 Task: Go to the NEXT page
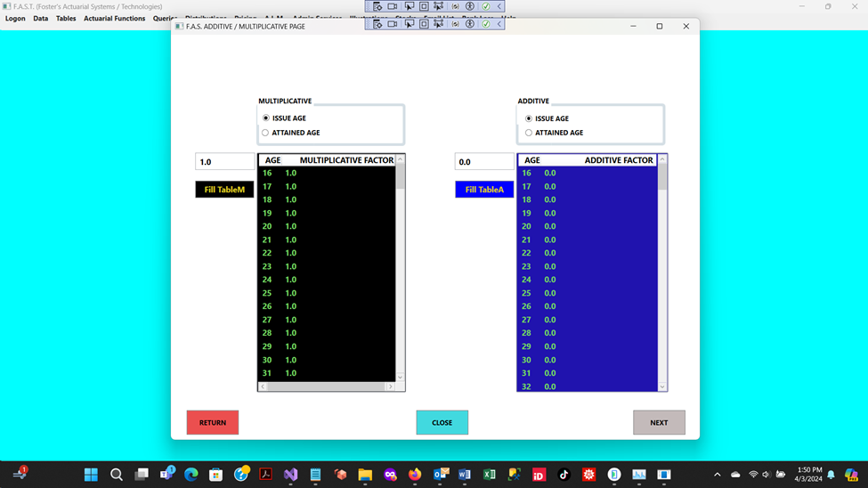pos(659,422)
